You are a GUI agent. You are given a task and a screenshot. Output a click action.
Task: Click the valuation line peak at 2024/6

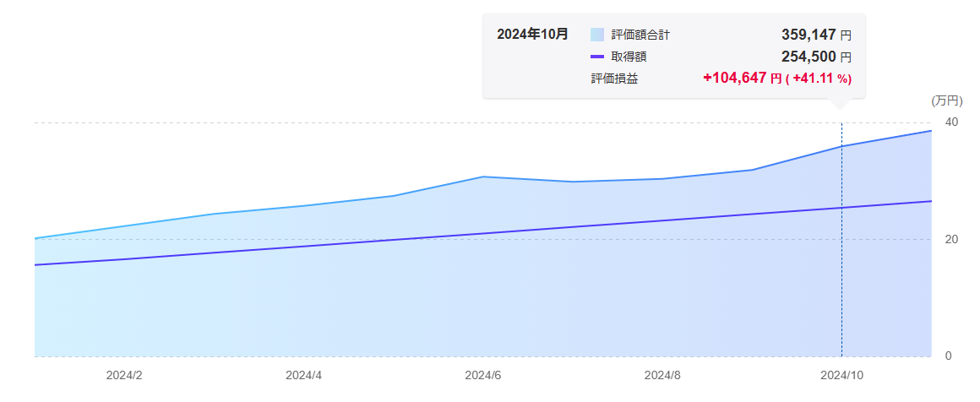coord(482,177)
